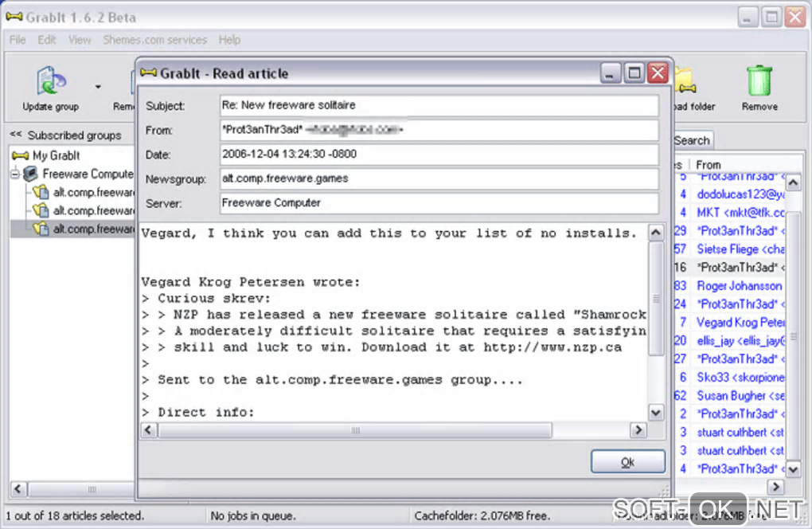The height and width of the screenshot is (529, 812).
Task: Click the Newsgroup field alt.comp.freeware.games
Action: pos(439,178)
